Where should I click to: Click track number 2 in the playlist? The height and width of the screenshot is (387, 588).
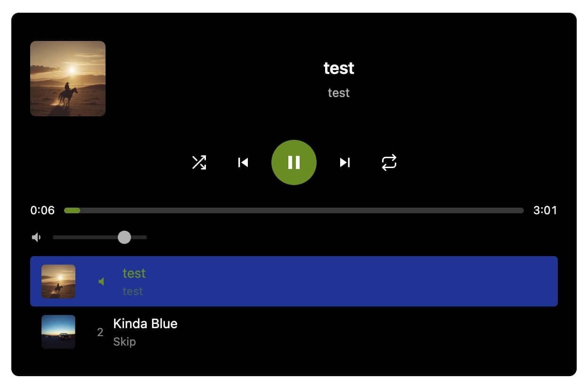(x=100, y=332)
